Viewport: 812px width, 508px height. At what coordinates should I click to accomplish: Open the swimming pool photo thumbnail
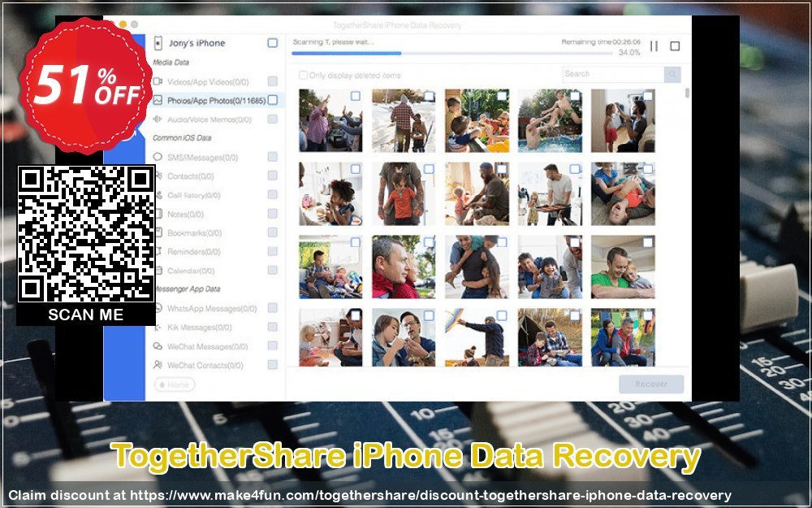[550, 121]
